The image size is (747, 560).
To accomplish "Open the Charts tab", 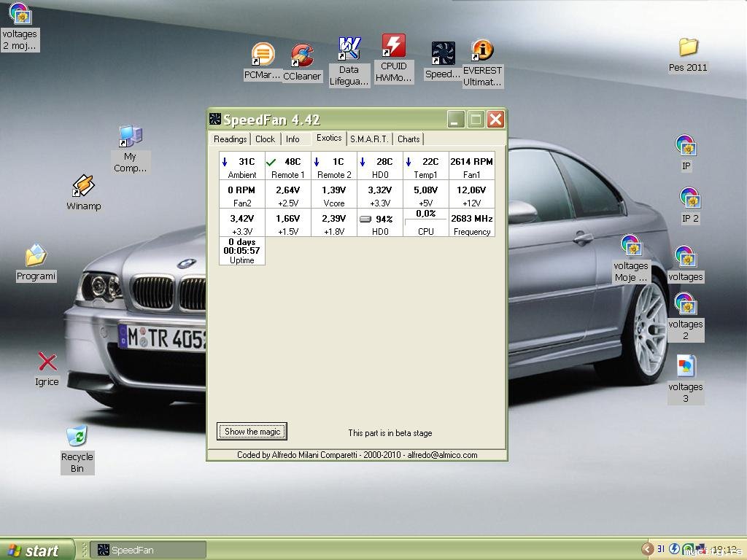I will tap(409, 139).
